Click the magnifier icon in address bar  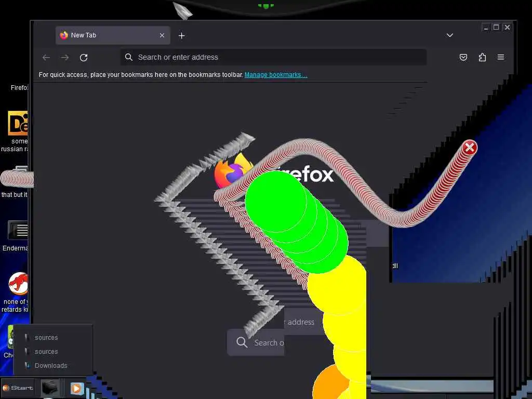129,57
